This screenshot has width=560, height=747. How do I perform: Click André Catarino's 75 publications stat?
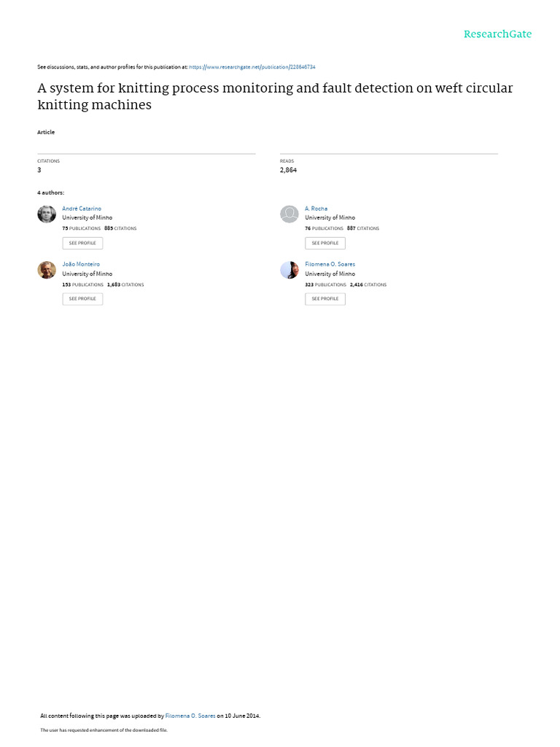pyautogui.click(x=81, y=228)
